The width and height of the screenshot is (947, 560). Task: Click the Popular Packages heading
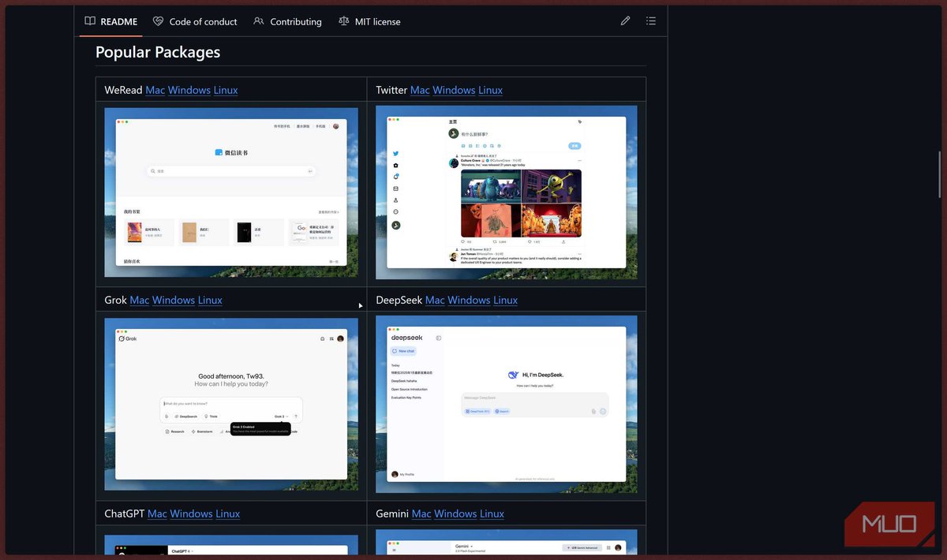pyautogui.click(x=157, y=51)
